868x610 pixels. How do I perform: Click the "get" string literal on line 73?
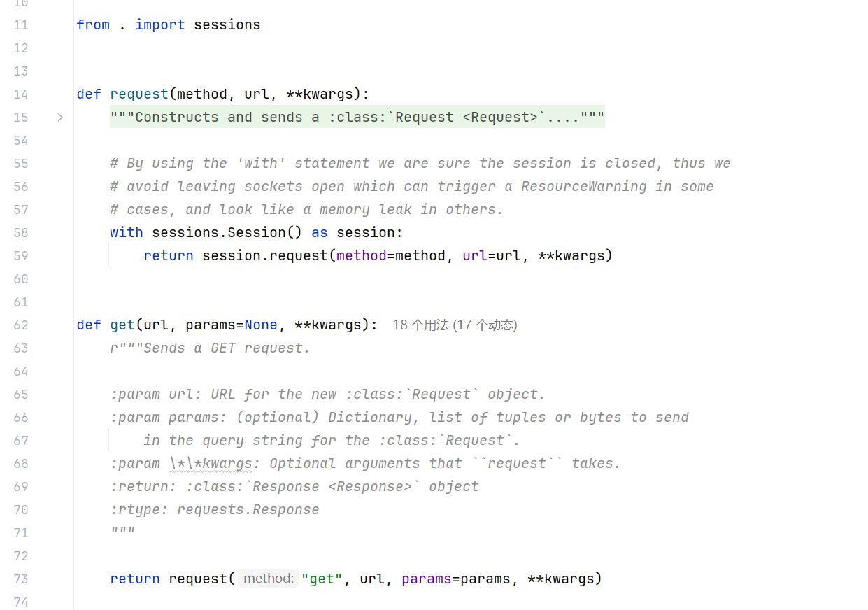coord(322,579)
